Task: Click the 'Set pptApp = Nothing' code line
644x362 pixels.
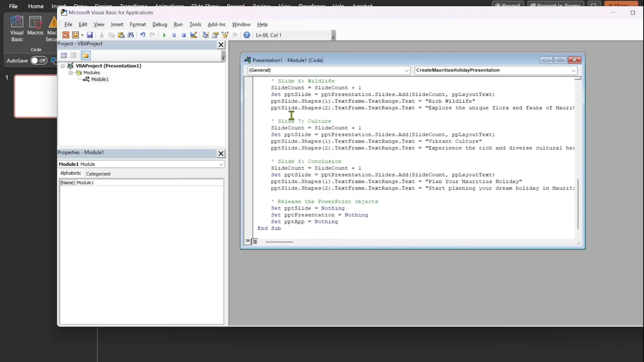Action: point(305,222)
